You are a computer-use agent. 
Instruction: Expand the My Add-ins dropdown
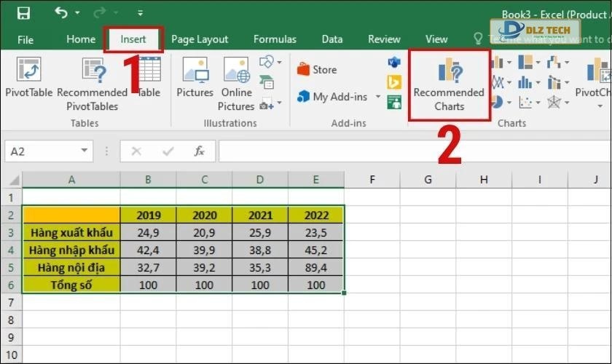pyautogui.click(x=378, y=97)
